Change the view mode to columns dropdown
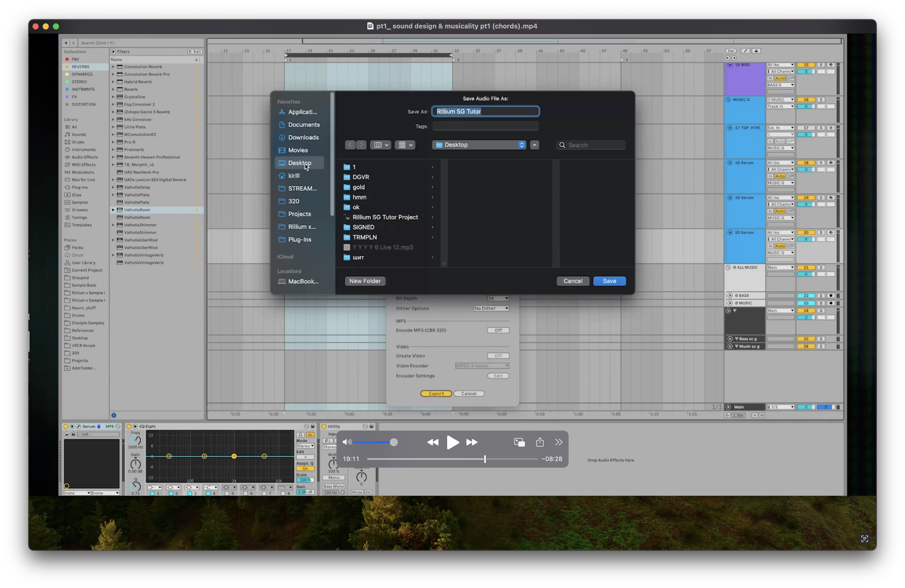Image resolution: width=905 pixels, height=588 pixels. point(380,145)
